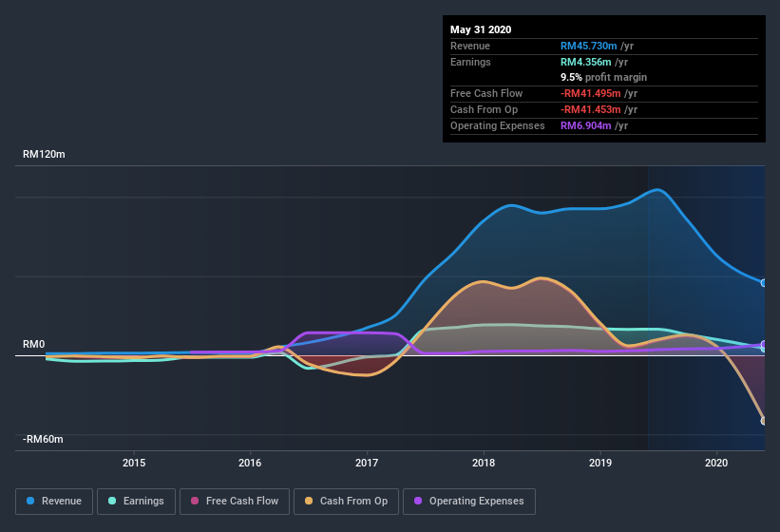Click the RM4.356m earnings value
Screen dimensions: 780x532
(585, 62)
